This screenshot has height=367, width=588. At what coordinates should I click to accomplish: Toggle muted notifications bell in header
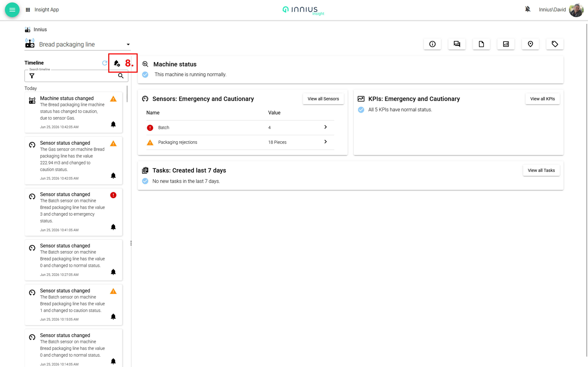(528, 9)
